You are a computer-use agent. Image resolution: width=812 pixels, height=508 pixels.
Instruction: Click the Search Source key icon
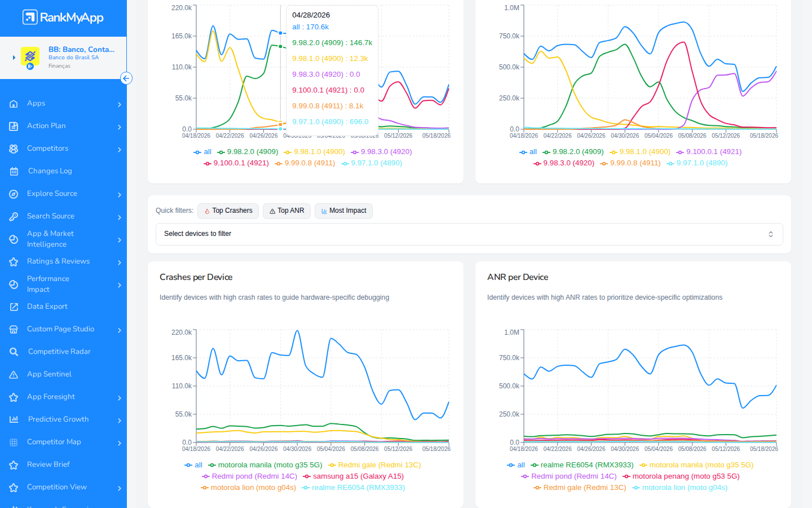14,217
